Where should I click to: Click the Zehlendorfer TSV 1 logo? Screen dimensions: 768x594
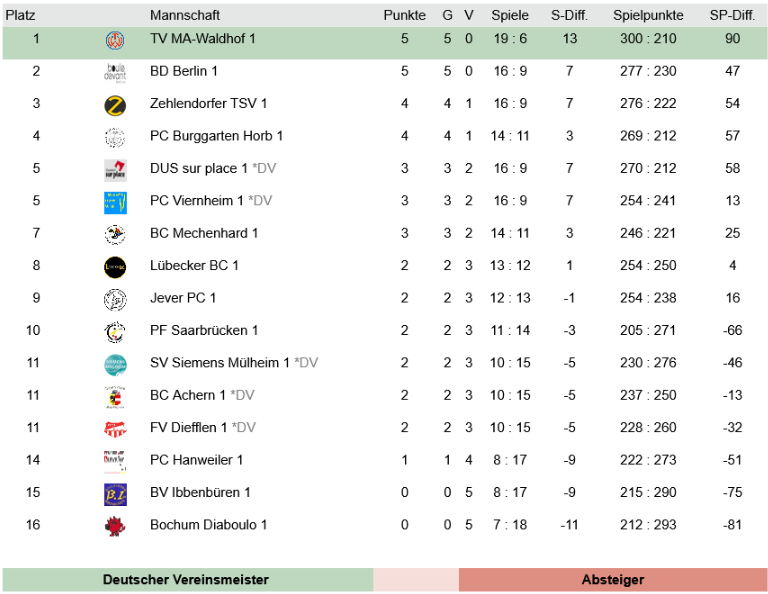[115, 104]
